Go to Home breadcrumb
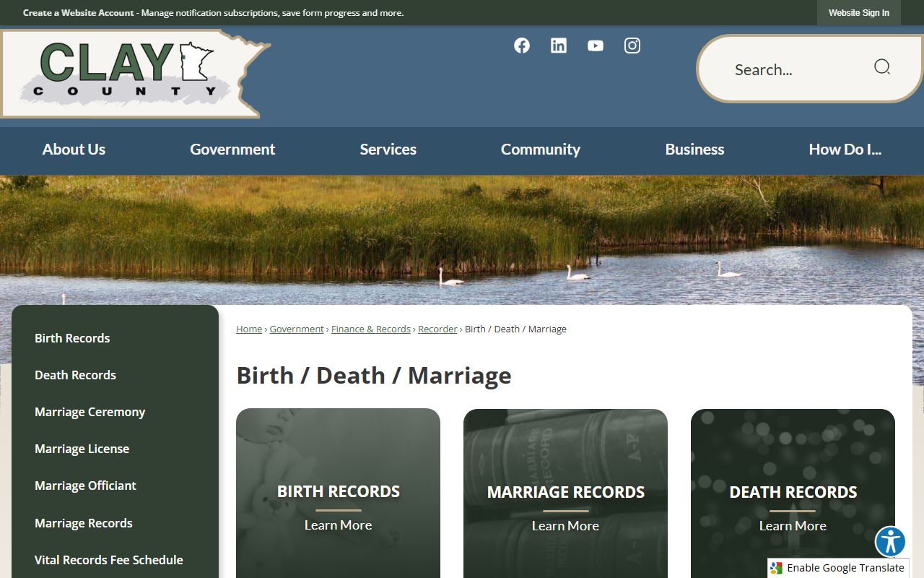The image size is (924, 578). coord(249,329)
